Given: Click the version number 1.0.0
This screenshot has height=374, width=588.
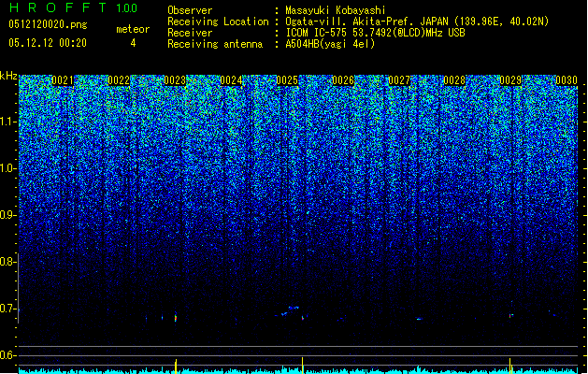Looking at the screenshot, I should [x=127, y=8].
